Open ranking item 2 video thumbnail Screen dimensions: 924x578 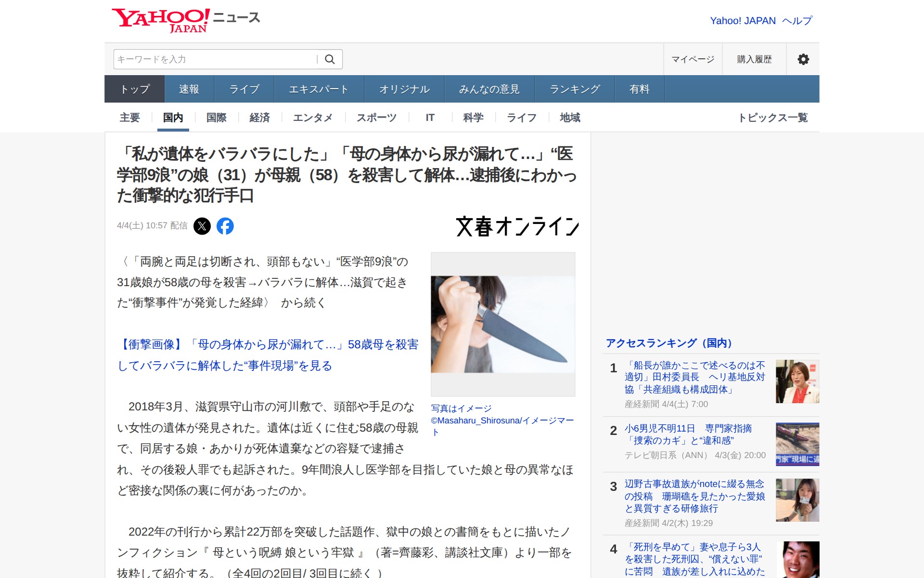coord(796,444)
